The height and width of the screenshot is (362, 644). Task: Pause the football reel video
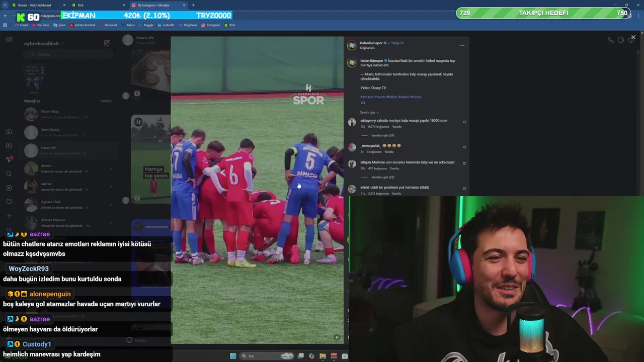coord(257,190)
